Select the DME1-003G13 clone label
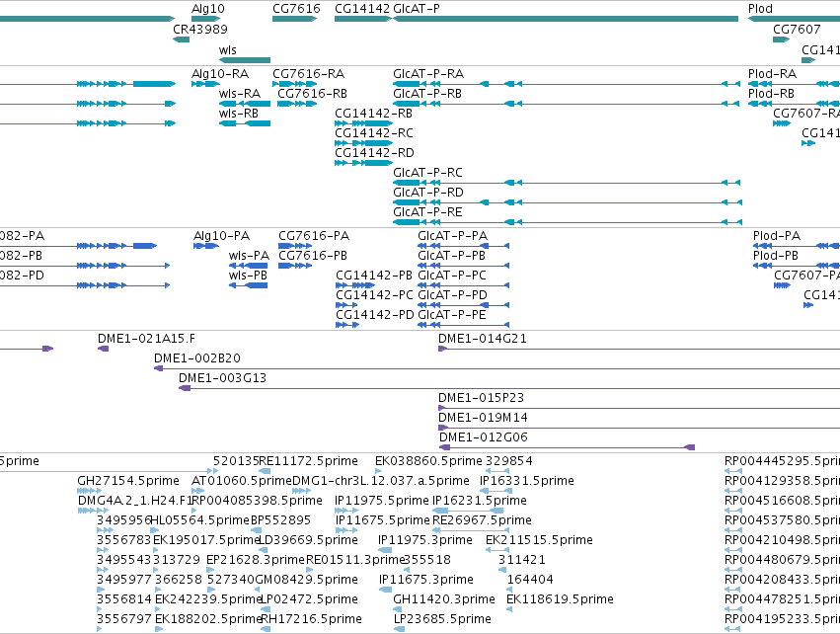 (x=222, y=378)
